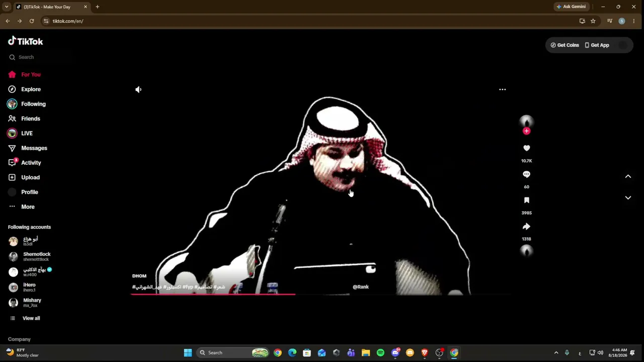Open the Friends page

(25, 119)
